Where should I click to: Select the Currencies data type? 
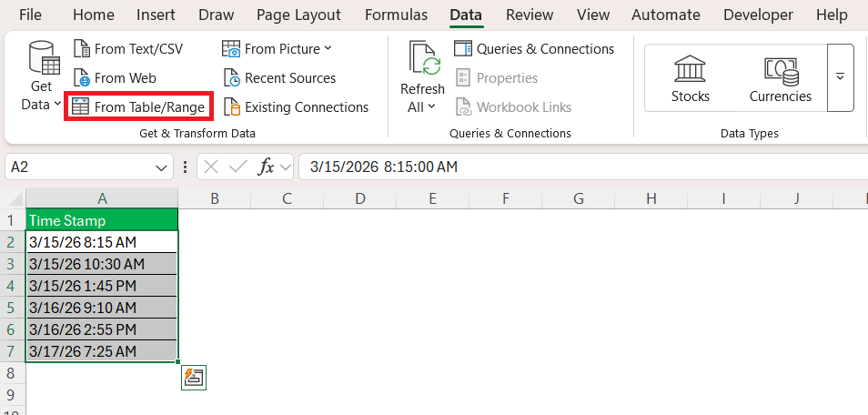pos(780,78)
